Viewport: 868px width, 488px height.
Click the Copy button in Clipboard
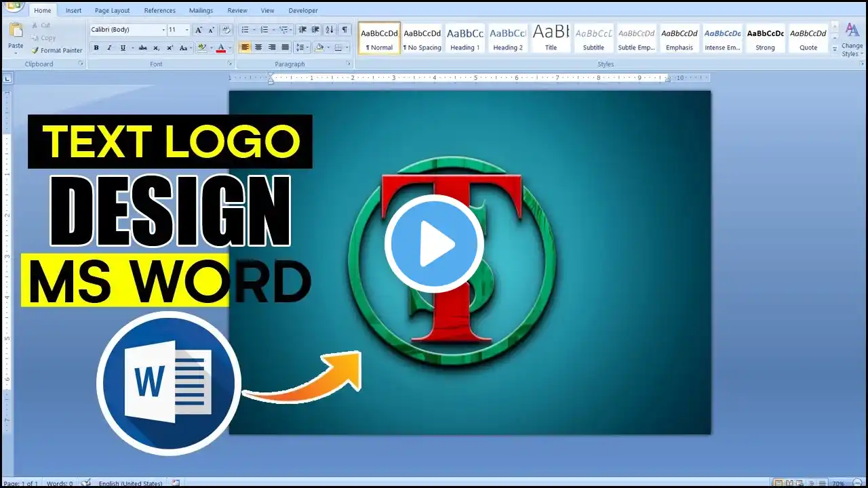pyautogui.click(x=43, y=38)
